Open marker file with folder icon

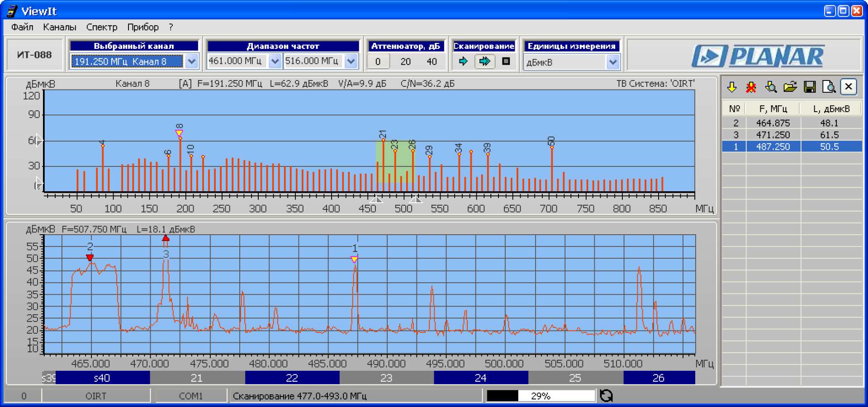(790, 87)
